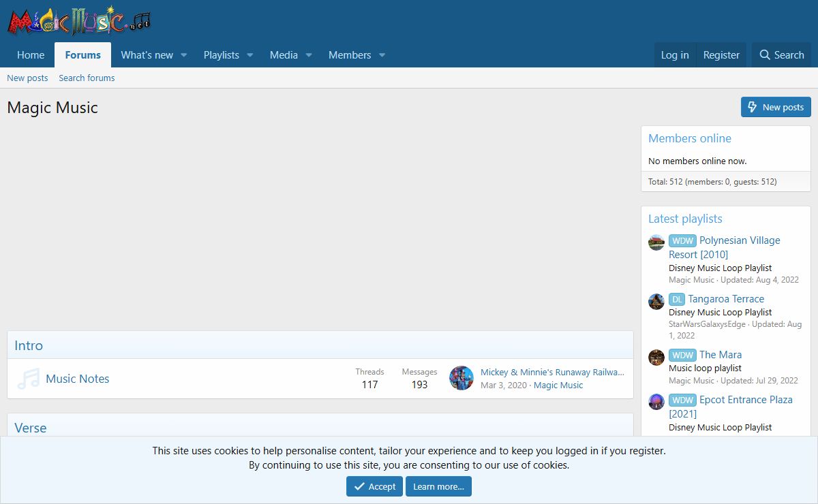818x504 pixels.
Task: Click 'Mar 3, 2020' post date
Action: 504,385
